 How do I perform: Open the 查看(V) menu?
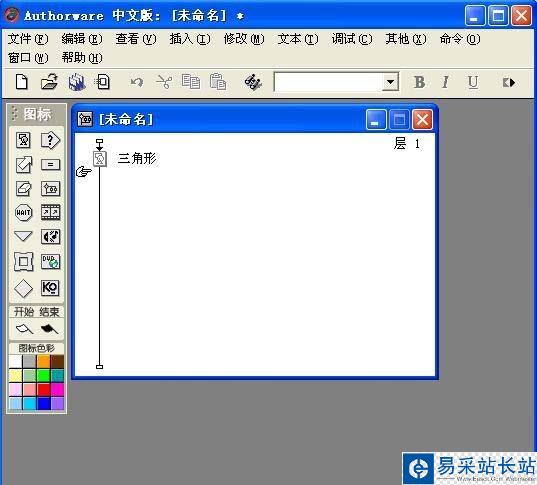click(x=136, y=39)
